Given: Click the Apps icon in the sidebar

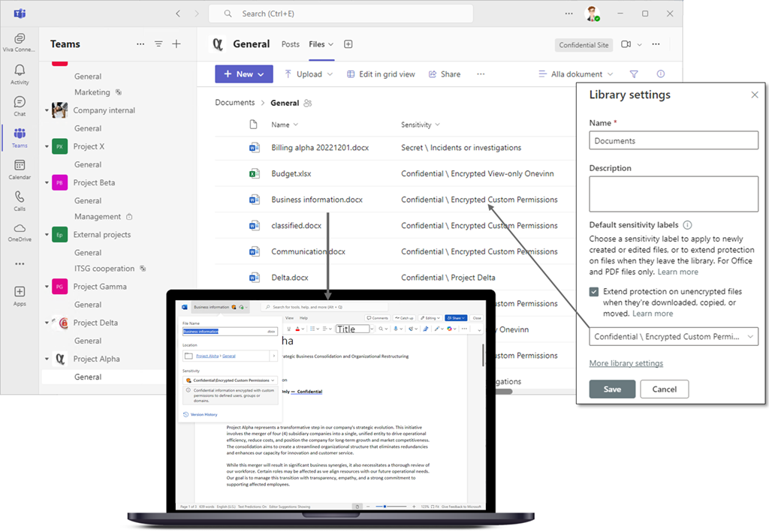Looking at the screenshot, I should tap(20, 295).
